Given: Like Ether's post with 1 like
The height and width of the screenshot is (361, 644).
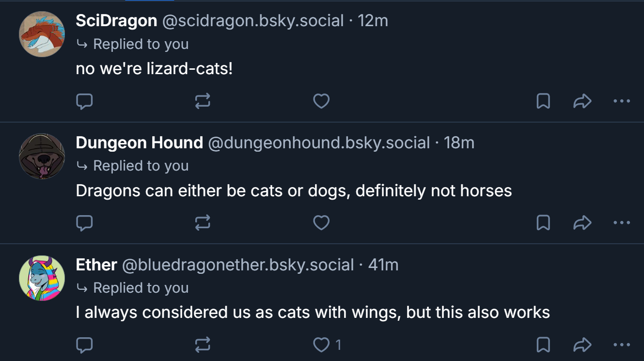Looking at the screenshot, I should (x=321, y=345).
